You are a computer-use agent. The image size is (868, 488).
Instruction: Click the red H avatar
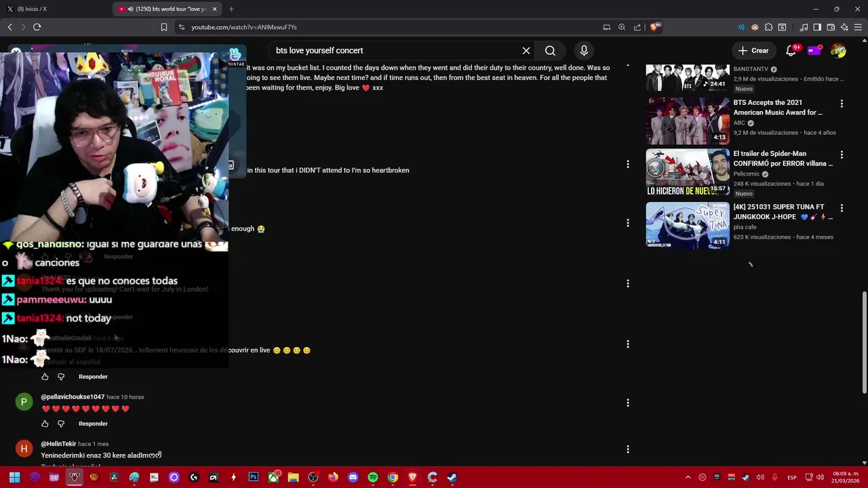[x=24, y=449]
